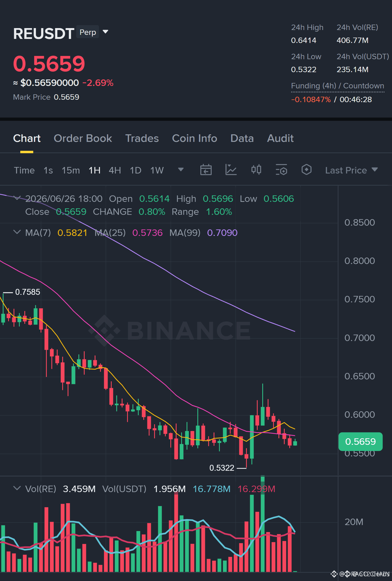Viewport: 392px width, 581px height.
Task: Tap the Range value 1.60%
Action: point(219,212)
